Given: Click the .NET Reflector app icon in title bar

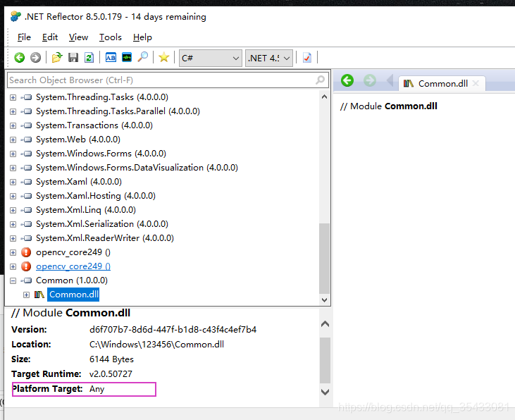Looking at the screenshot, I should 15,16.
